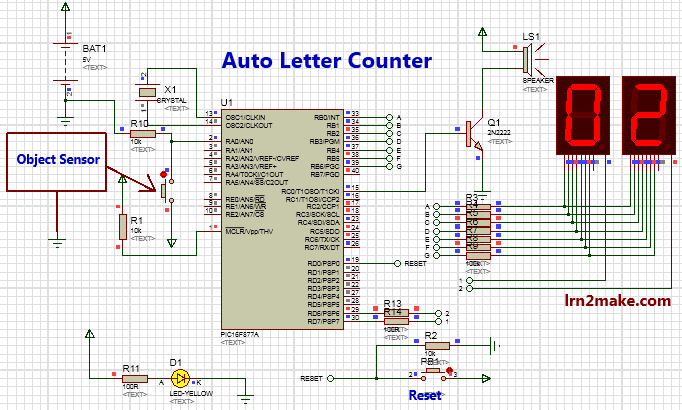Click the PIC16F877A part label
Screen dimensions: 682x410
tap(240, 334)
